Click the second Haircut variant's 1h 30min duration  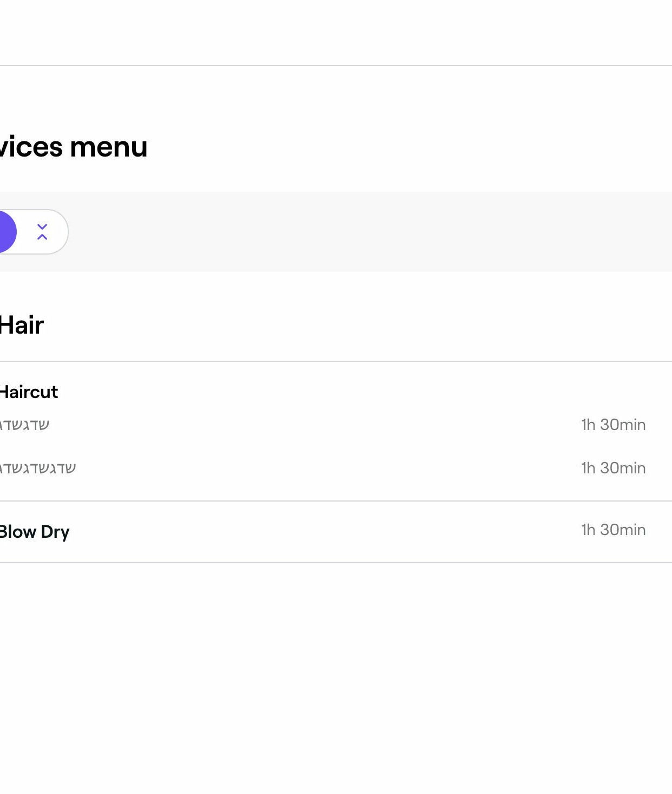pos(613,468)
